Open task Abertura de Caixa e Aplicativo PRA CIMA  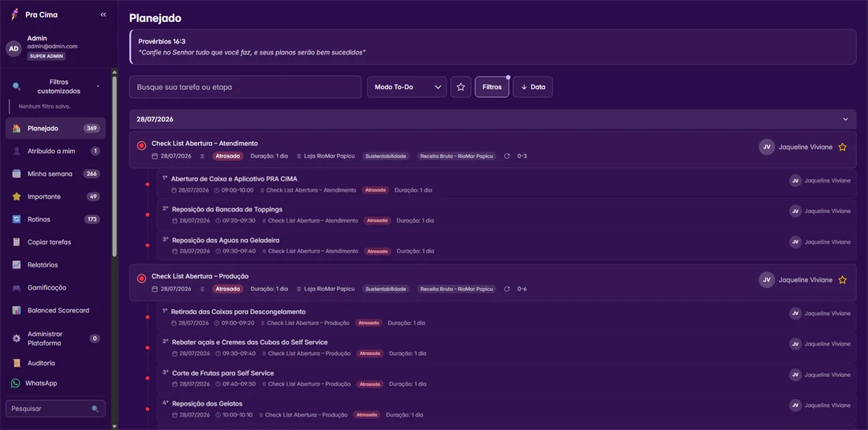pos(234,179)
